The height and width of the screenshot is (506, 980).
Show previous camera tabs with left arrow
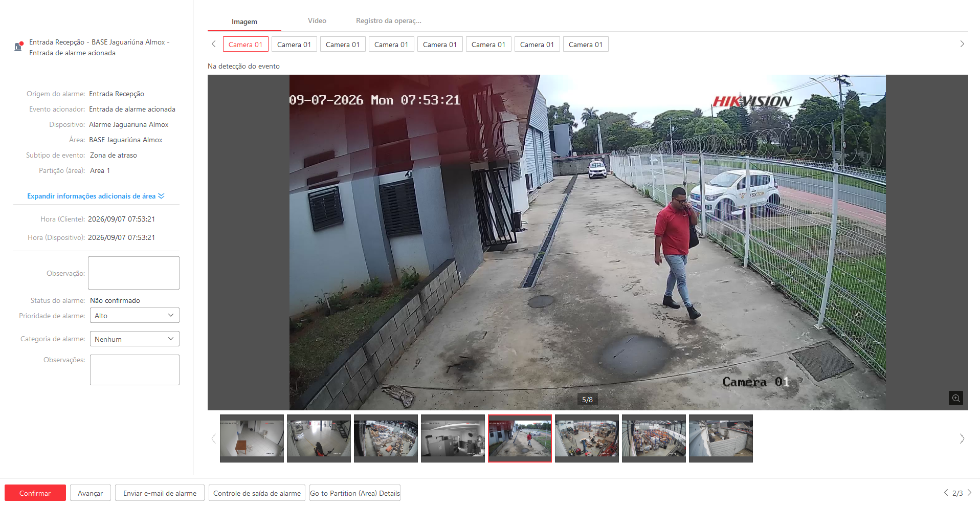point(214,44)
